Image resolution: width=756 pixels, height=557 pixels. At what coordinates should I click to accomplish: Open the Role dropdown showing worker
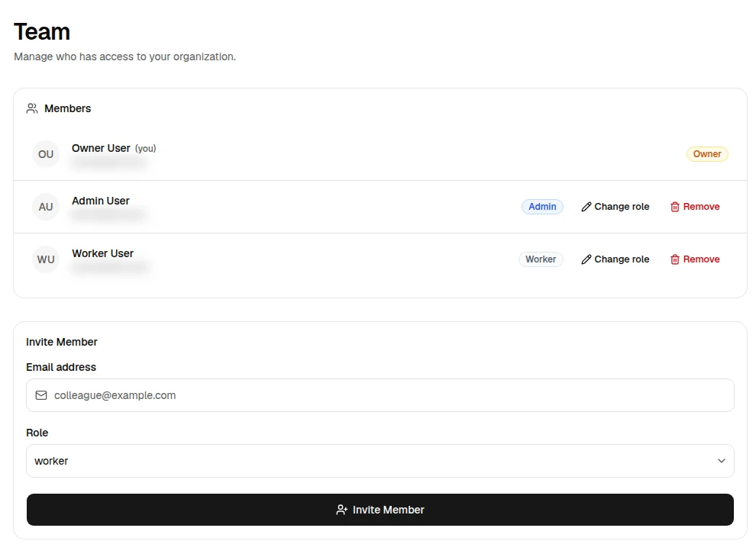tap(380, 461)
